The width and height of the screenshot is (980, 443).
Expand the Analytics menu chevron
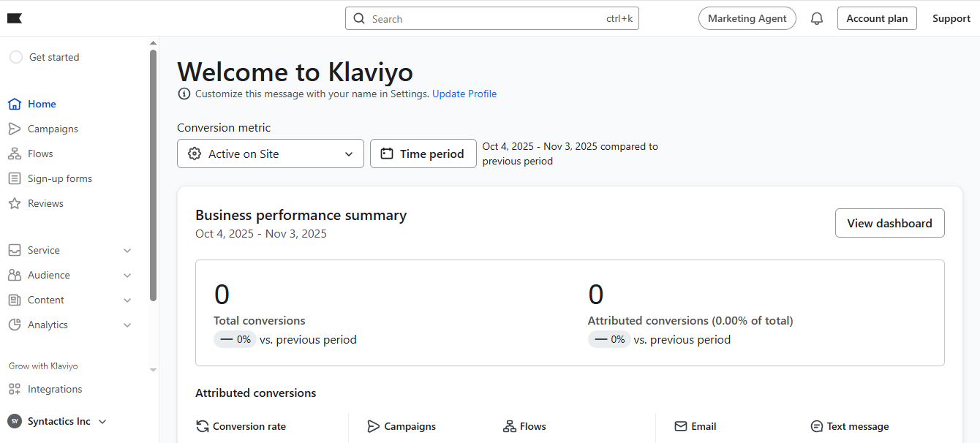point(127,325)
